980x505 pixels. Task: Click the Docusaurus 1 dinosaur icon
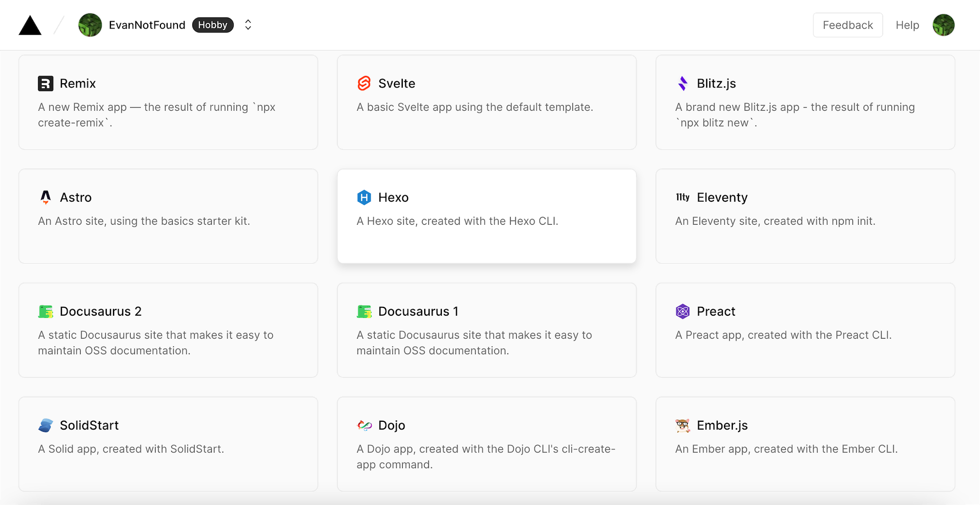364,311
